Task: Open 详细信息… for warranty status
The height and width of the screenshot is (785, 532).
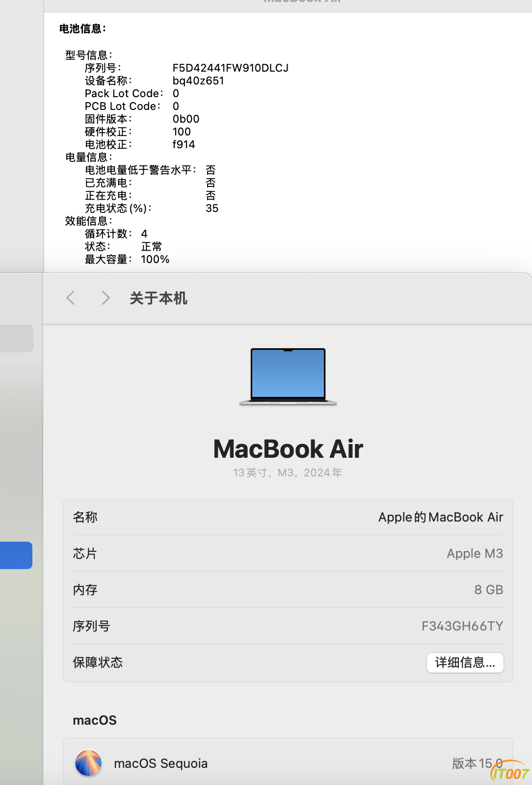Action: coord(465,663)
